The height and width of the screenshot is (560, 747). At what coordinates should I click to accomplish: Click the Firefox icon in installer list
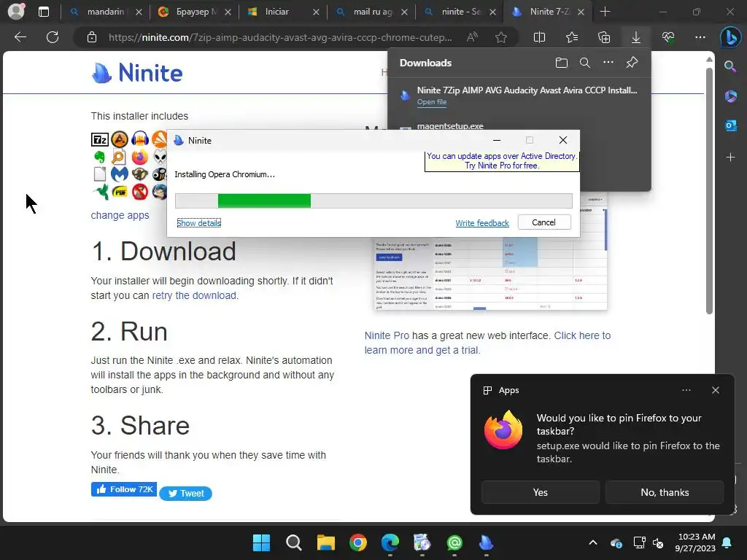click(x=139, y=157)
